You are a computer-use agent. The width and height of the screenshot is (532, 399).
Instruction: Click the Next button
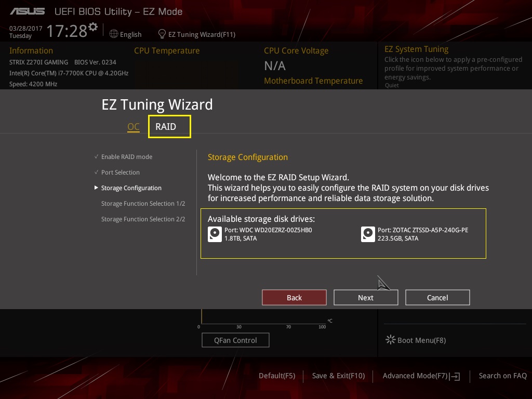click(366, 298)
